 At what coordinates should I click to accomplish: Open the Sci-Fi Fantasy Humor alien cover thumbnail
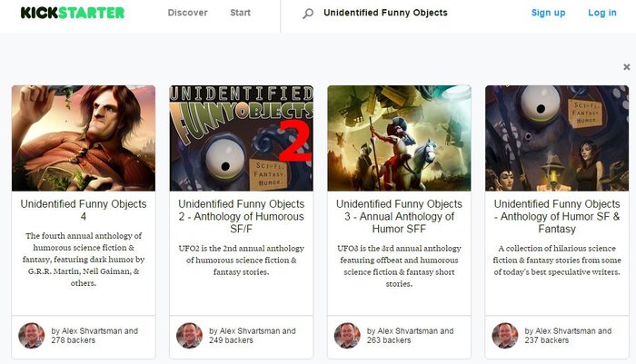click(557, 138)
